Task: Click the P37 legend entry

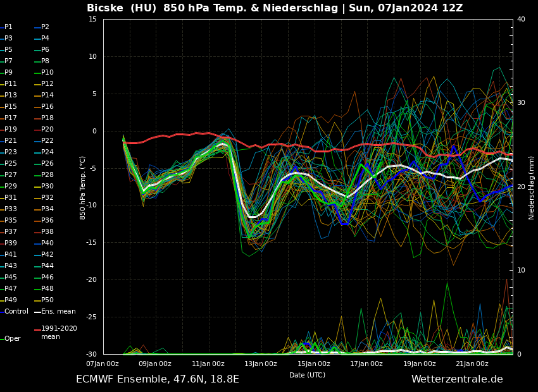Action: tap(11, 232)
